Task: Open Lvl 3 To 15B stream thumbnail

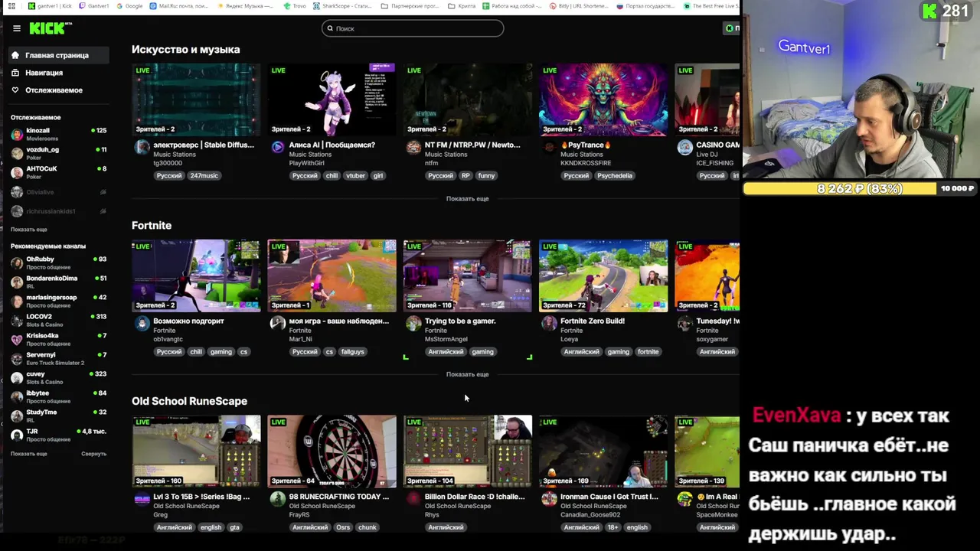Action: 196,452
